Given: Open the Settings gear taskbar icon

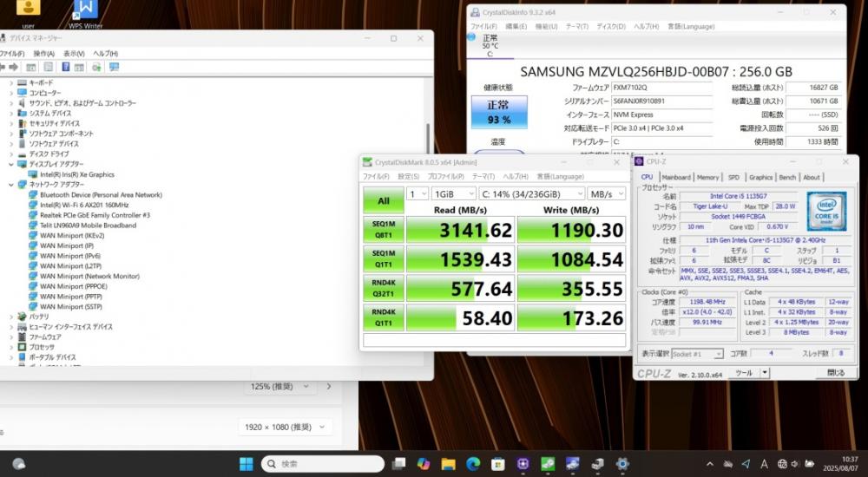Looking at the screenshot, I should tap(622, 464).
